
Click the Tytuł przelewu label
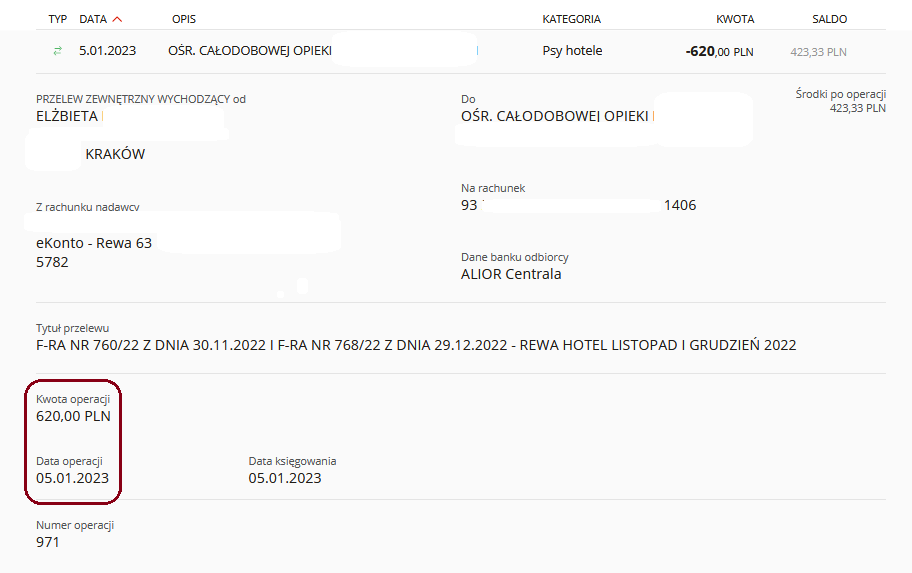(73, 328)
